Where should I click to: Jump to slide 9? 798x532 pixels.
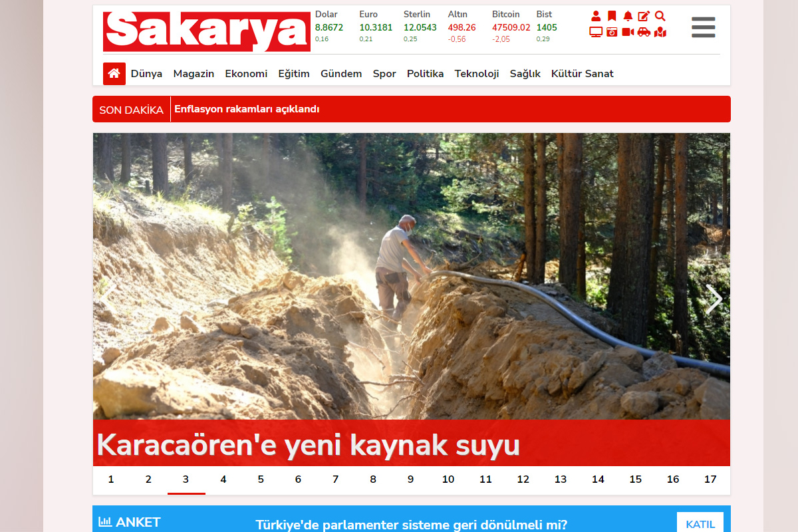point(410,479)
